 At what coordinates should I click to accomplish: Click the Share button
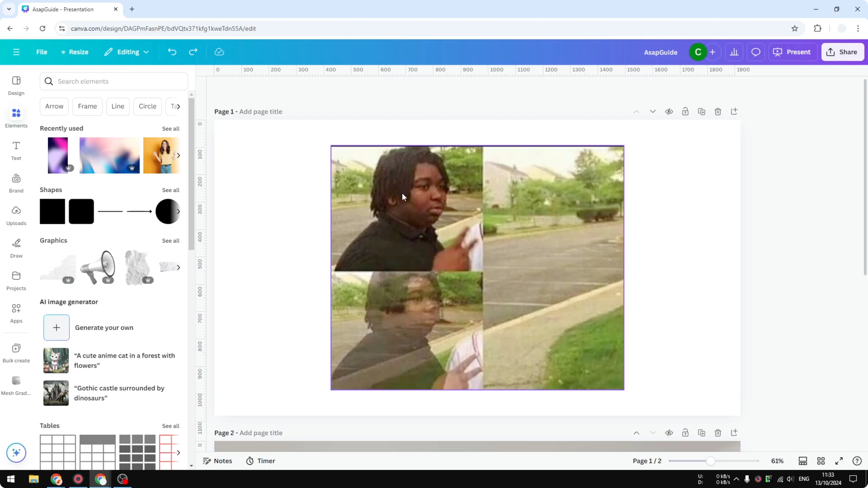pyautogui.click(x=842, y=52)
